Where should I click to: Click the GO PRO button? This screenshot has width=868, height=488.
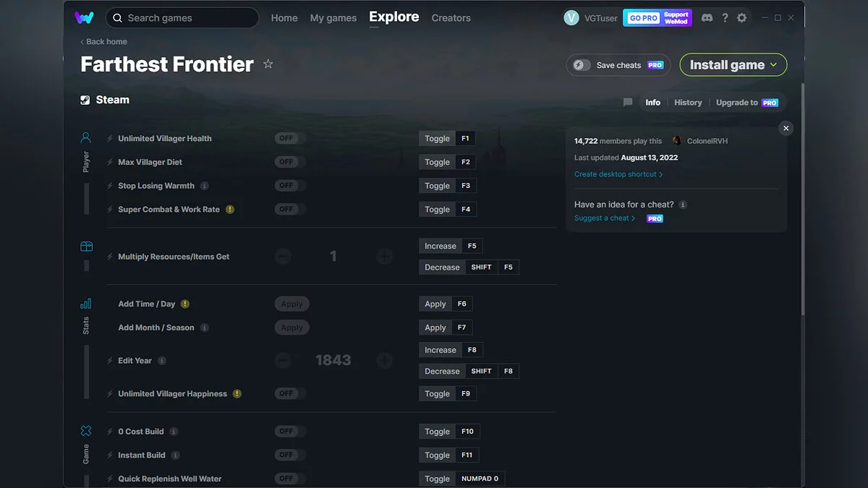[642, 17]
